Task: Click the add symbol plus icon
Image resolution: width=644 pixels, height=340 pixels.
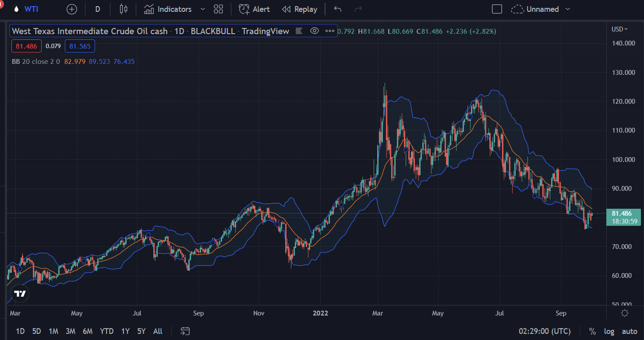Action: 71,9
